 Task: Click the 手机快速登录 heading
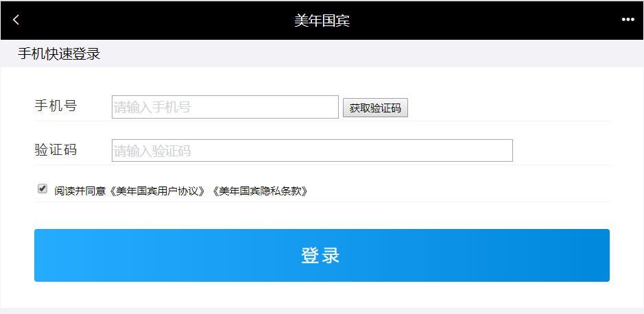pos(59,53)
